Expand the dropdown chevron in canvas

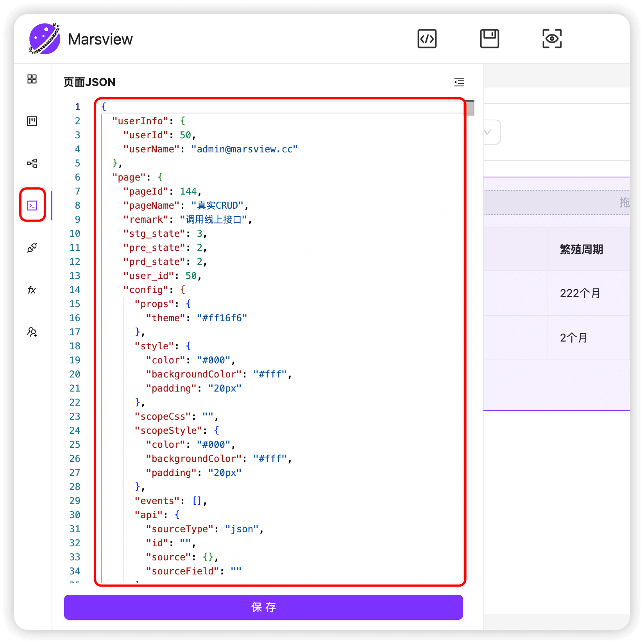tap(487, 132)
